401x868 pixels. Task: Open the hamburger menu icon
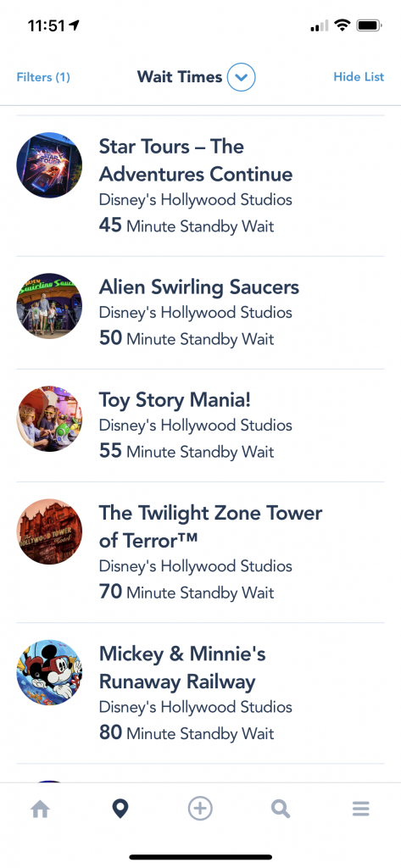(360, 810)
